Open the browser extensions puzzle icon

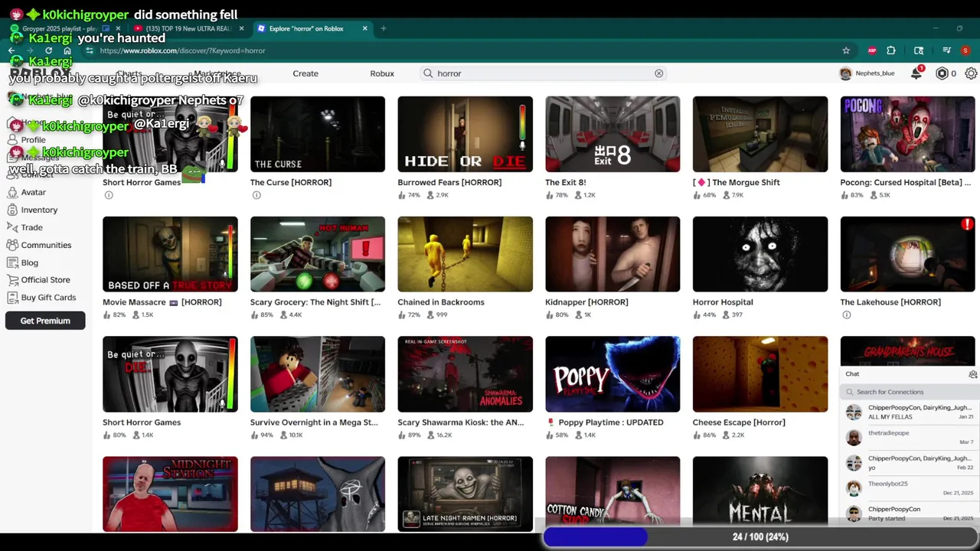(x=891, y=51)
